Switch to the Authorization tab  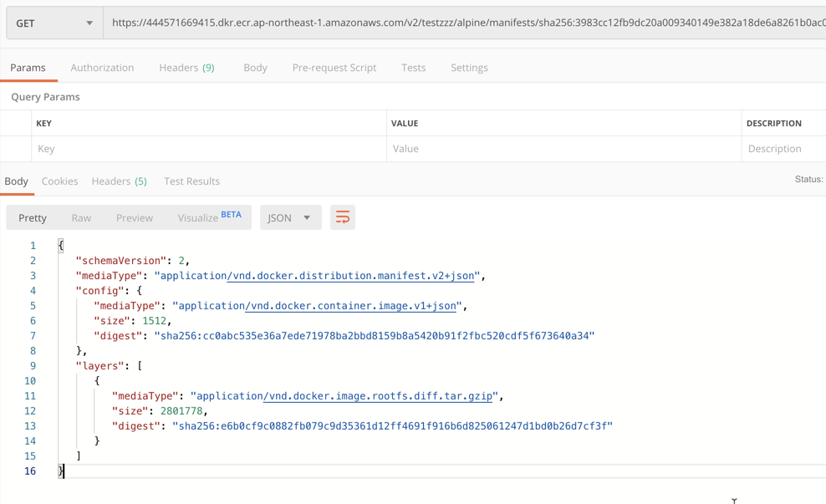point(102,68)
